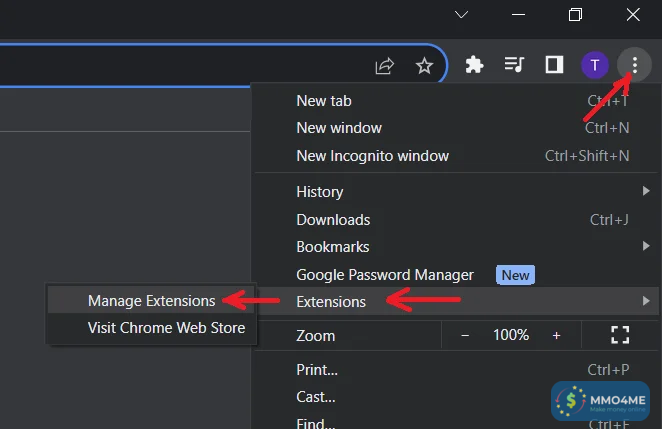The width and height of the screenshot is (662, 429).
Task: Open Google Password Manager
Action: (x=385, y=274)
